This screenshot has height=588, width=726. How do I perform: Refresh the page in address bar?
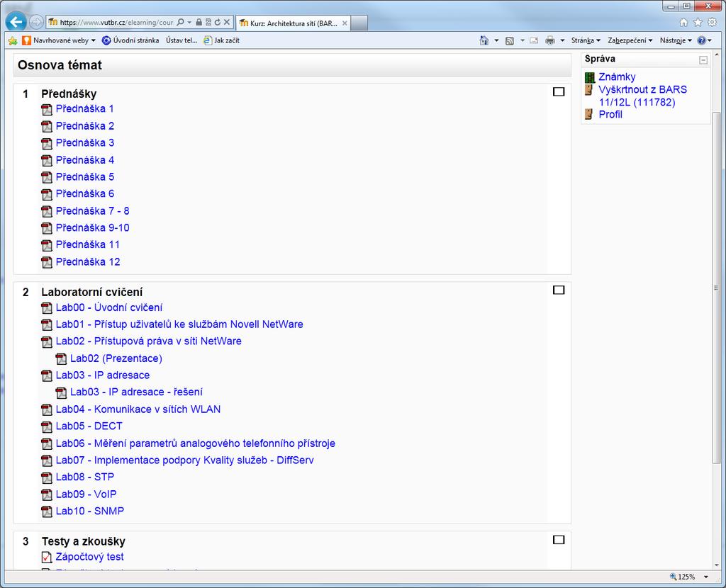(x=217, y=22)
